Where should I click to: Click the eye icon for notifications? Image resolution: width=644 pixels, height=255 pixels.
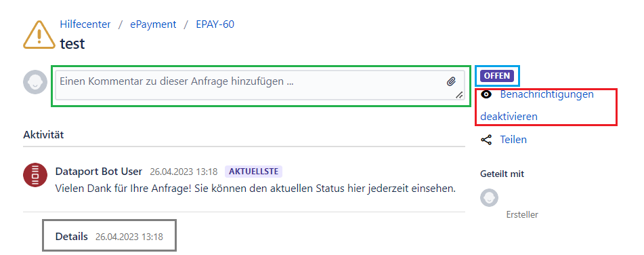coord(486,94)
